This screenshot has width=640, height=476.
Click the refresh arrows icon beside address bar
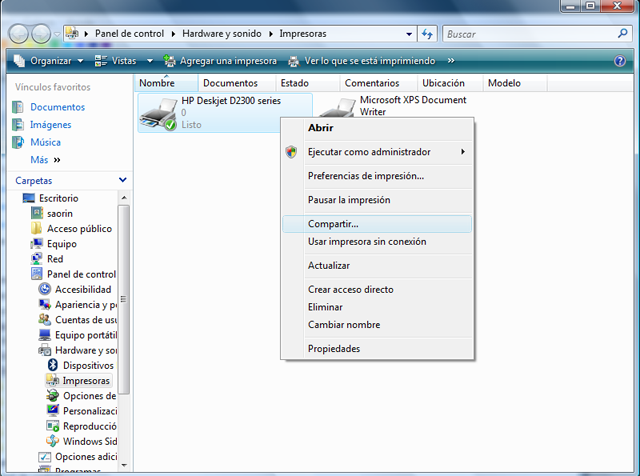(x=427, y=34)
